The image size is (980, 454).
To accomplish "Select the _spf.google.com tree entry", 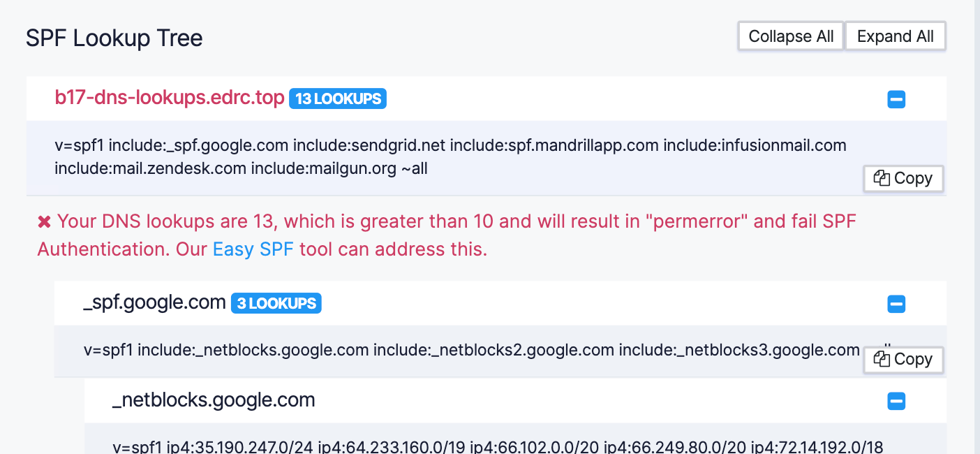I will coord(154,303).
